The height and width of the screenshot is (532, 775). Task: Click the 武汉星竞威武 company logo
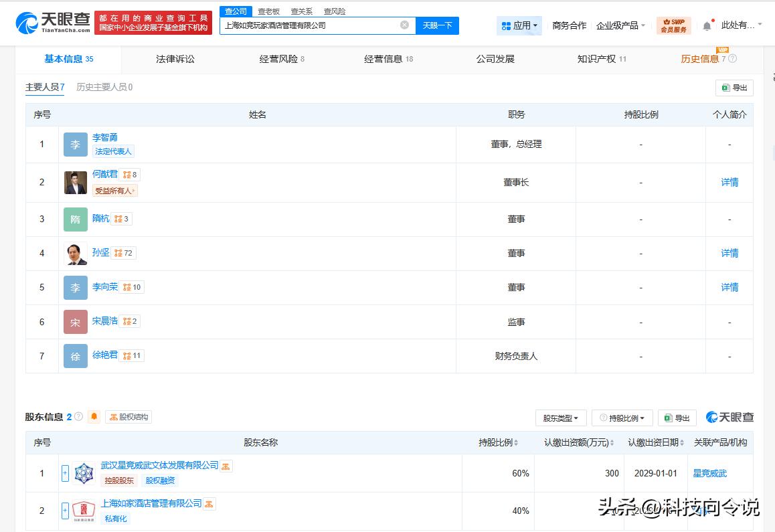[84, 473]
